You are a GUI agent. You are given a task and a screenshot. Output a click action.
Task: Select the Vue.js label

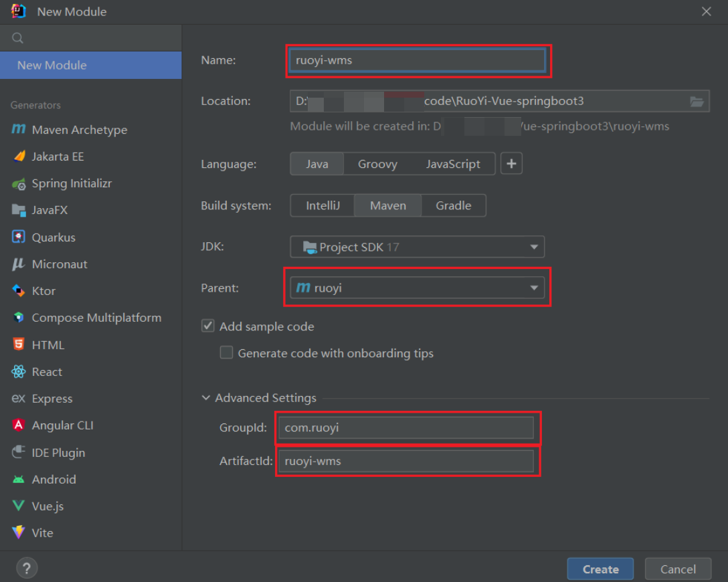pos(48,506)
